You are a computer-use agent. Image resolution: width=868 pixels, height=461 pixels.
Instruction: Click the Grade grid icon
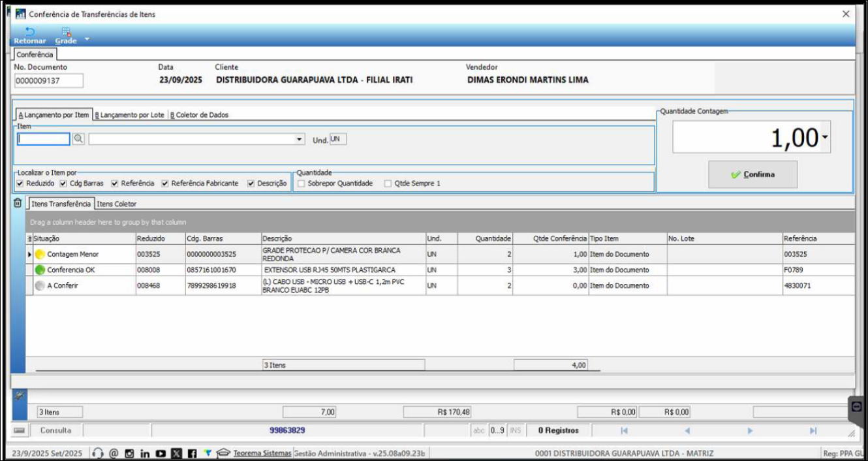point(66,32)
